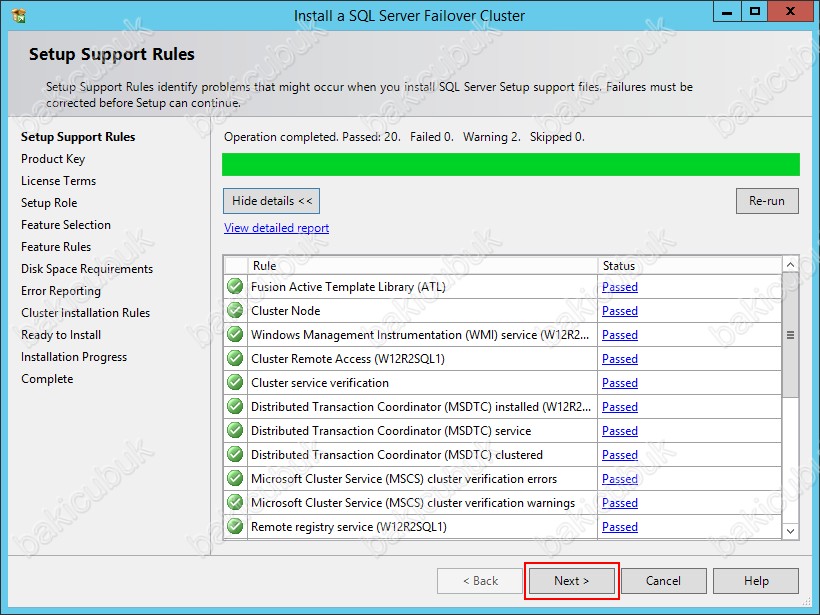
Task: Click the Rule column header
Action: click(x=423, y=266)
